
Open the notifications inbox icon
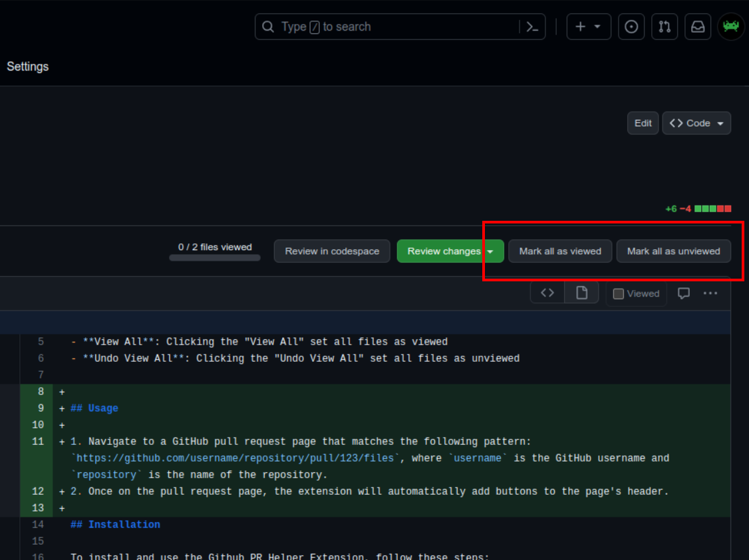pyautogui.click(x=698, y=27)
